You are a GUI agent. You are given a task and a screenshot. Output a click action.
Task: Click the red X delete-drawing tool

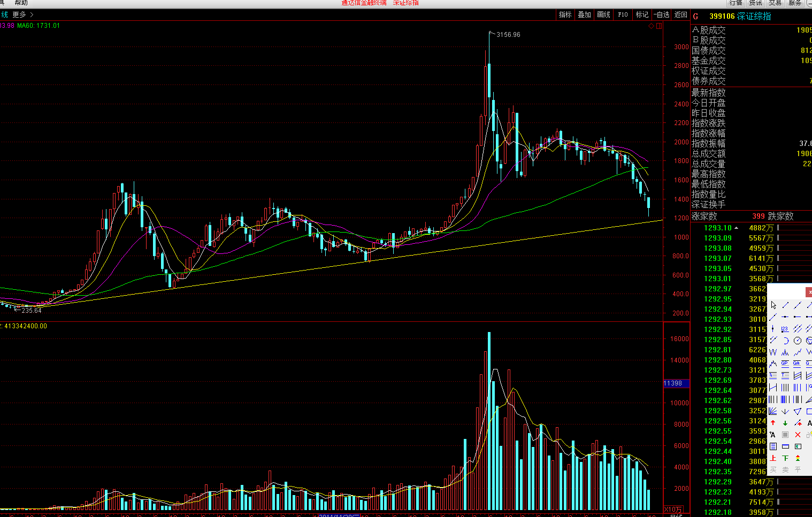point(797,435)
